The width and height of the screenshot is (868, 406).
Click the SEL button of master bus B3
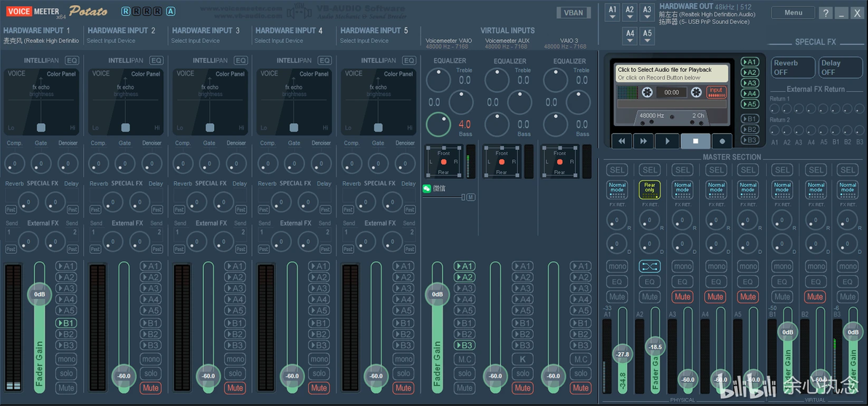pyautogui.click(x=847, y=170)
